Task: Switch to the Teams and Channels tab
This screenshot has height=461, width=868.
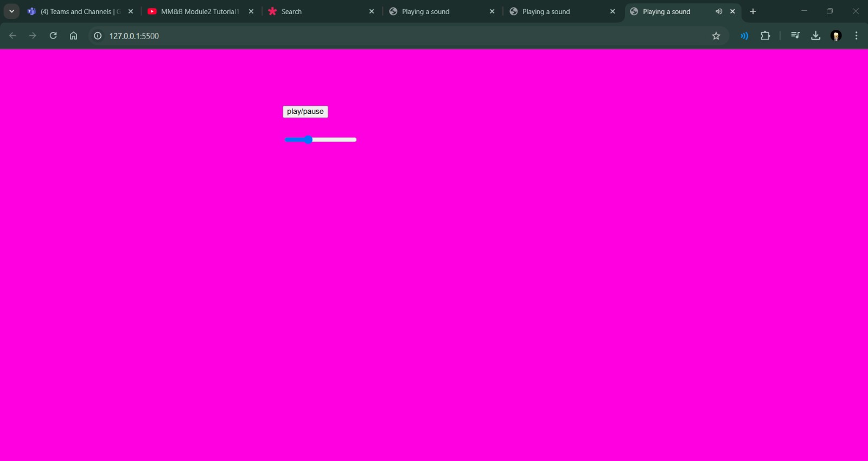Action: click(80, 11)
